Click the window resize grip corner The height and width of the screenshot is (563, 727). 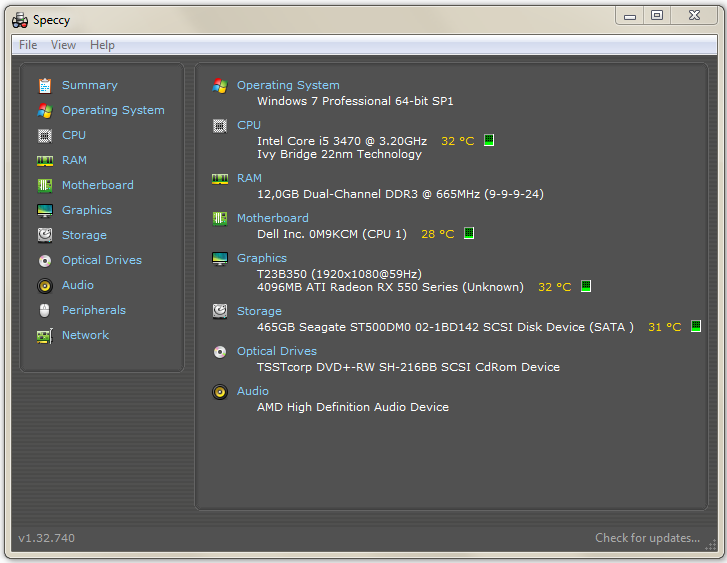[711, 546]
